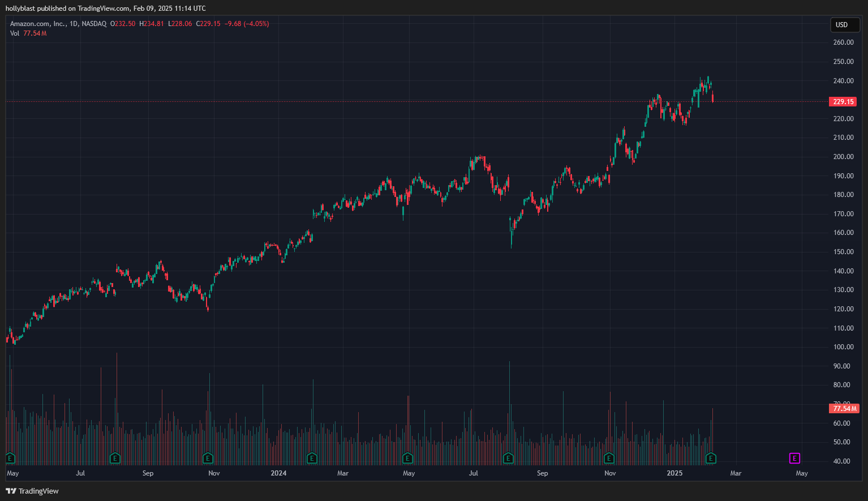This screenshot has height=501, width=868.
Task: Open the USD currency selector
Action: point(845,25)
